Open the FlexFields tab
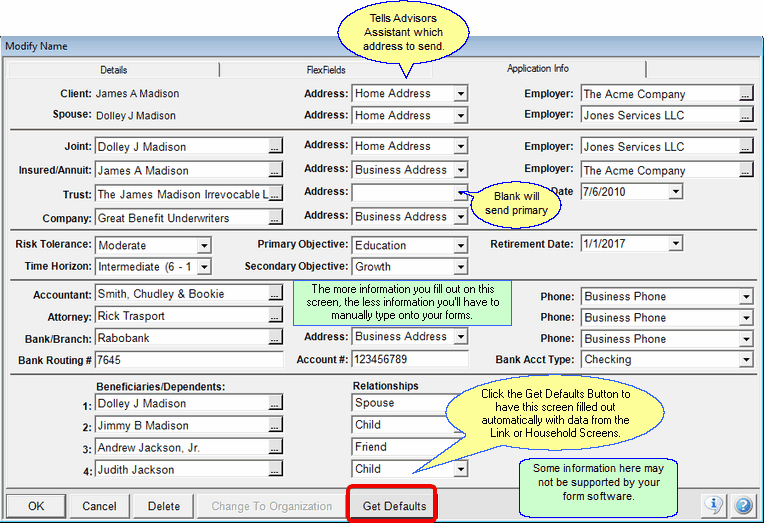The height and width of the screenshot is (523, 764). 326,70
